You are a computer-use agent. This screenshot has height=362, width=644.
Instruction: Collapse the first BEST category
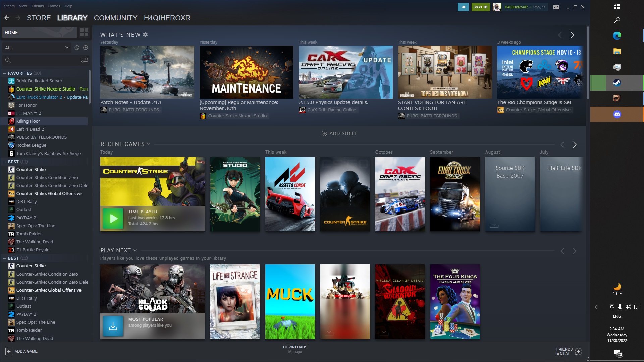point(5,162)
